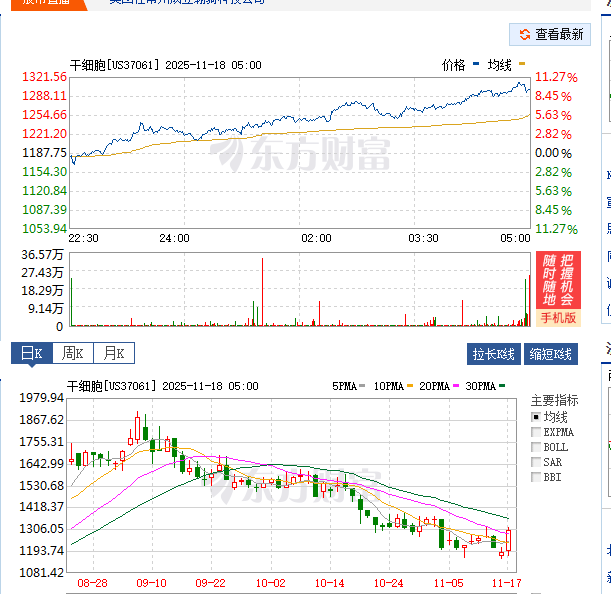
Task: Click the 查看最新 refresh button
Action: tap(550, 34)
